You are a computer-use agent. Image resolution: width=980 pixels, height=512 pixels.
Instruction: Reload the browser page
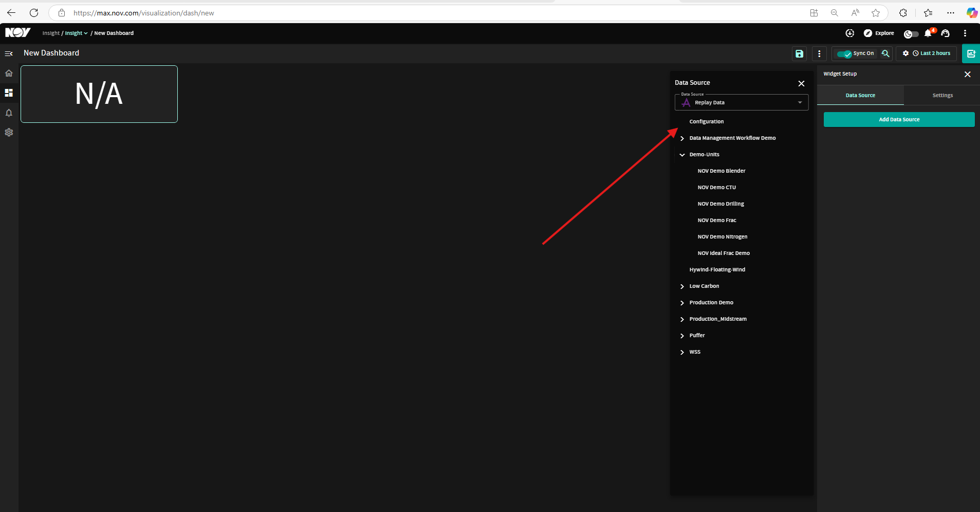click(x=34, y=13)
